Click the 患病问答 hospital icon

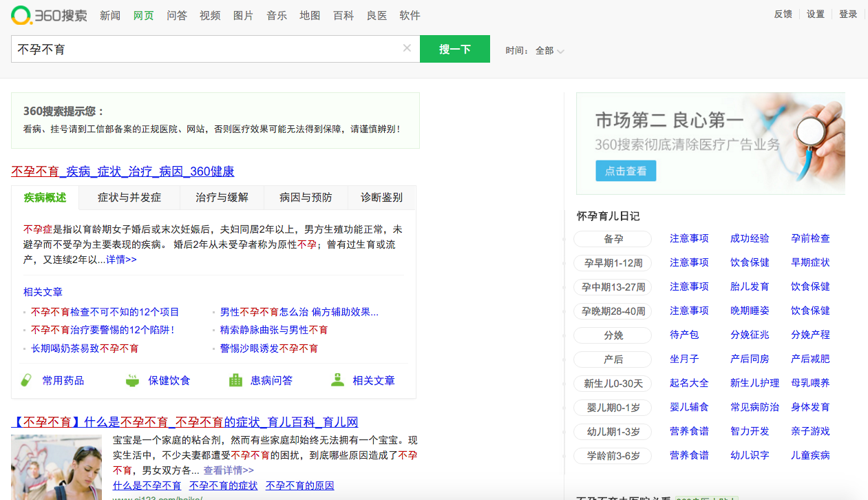click(x=235, y=380)
